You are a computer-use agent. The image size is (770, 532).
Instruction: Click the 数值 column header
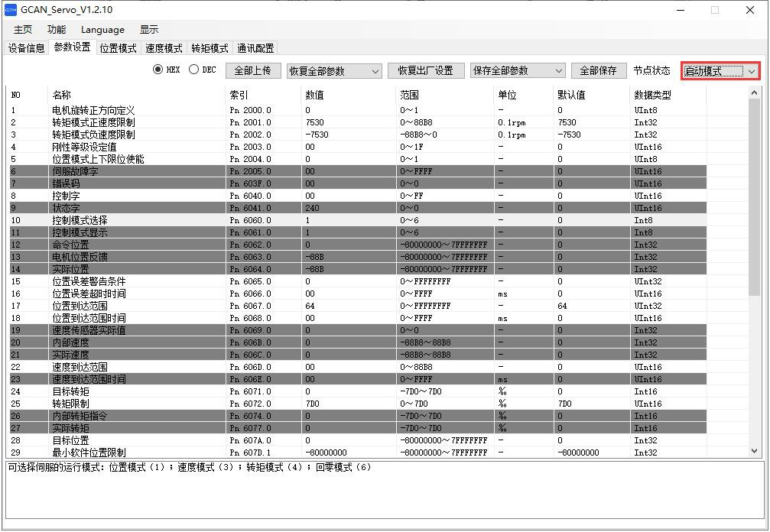click(314, 95)
